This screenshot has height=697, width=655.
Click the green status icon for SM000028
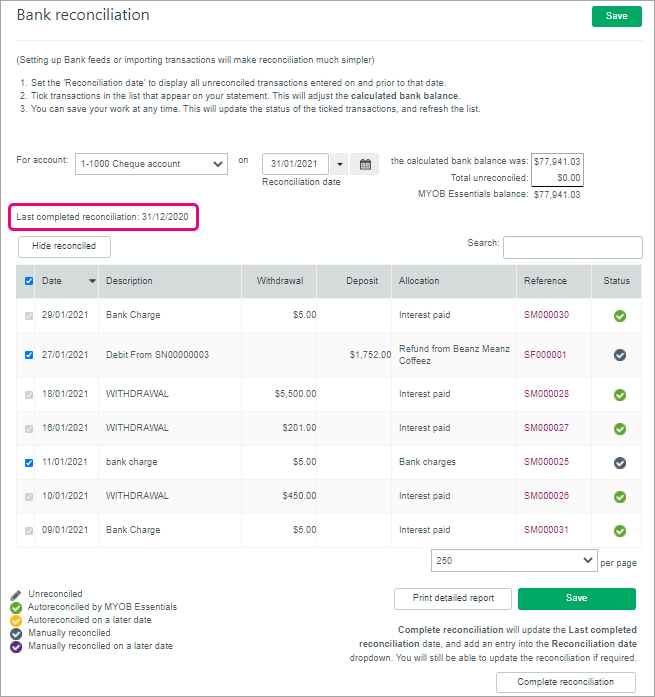[x=619, y=394]
